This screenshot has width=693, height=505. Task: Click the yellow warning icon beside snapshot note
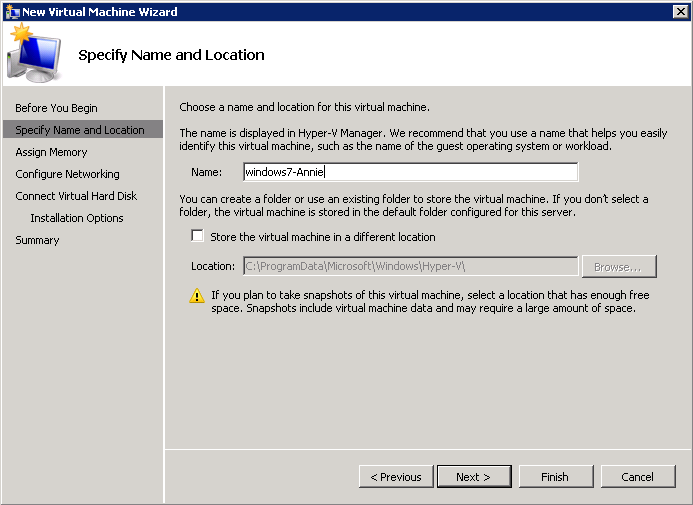[198, 296]
